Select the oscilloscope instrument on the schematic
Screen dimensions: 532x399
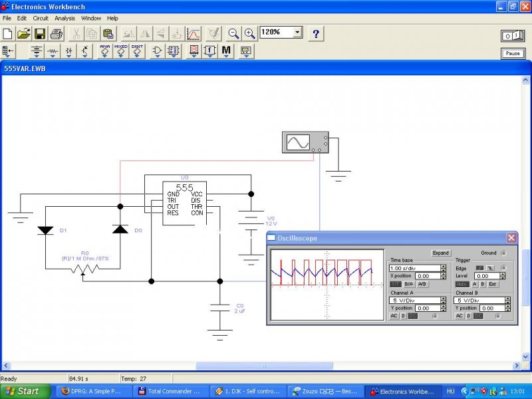(305, 142)
